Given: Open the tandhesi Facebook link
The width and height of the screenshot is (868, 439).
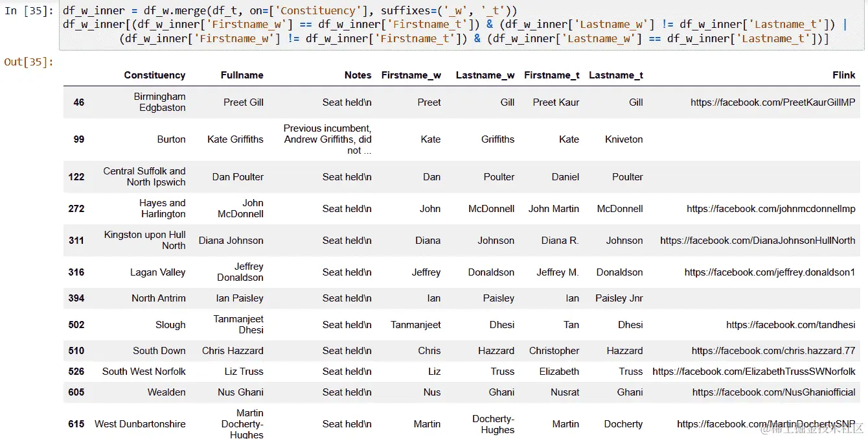Looking at the screenshot, I should click(791, 325).
